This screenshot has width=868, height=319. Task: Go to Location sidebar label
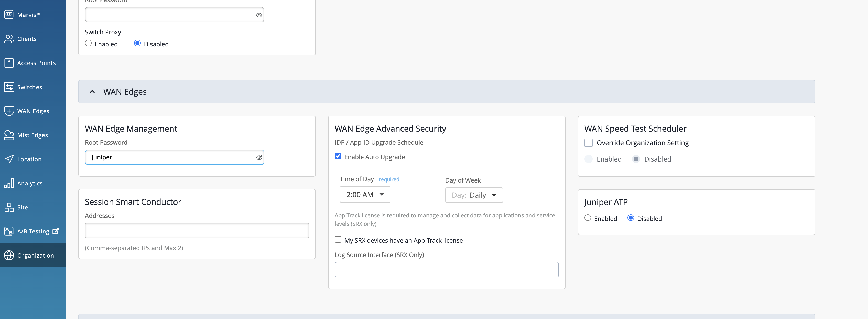[29, 159]
